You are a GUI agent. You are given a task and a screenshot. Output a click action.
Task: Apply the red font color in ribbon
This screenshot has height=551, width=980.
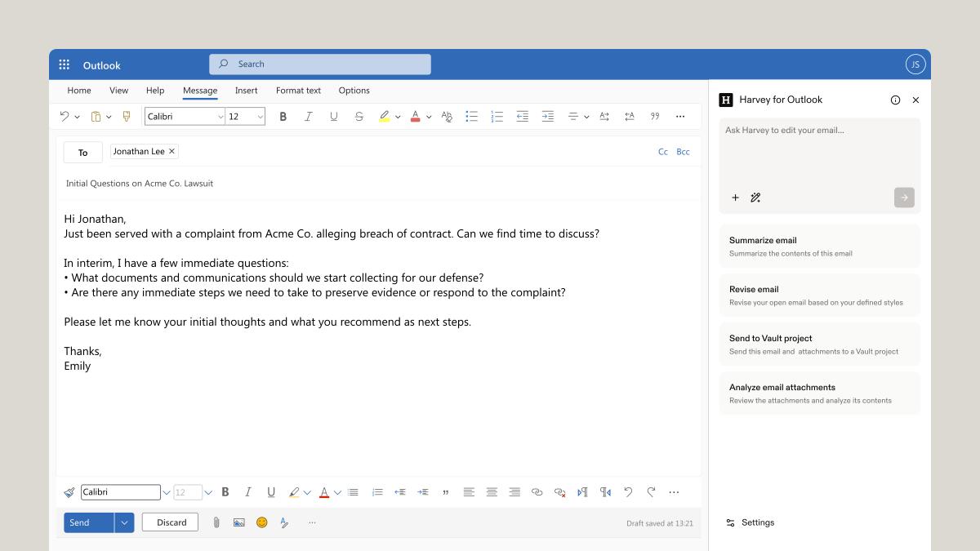pyautogui.click(x=415, y=117)
